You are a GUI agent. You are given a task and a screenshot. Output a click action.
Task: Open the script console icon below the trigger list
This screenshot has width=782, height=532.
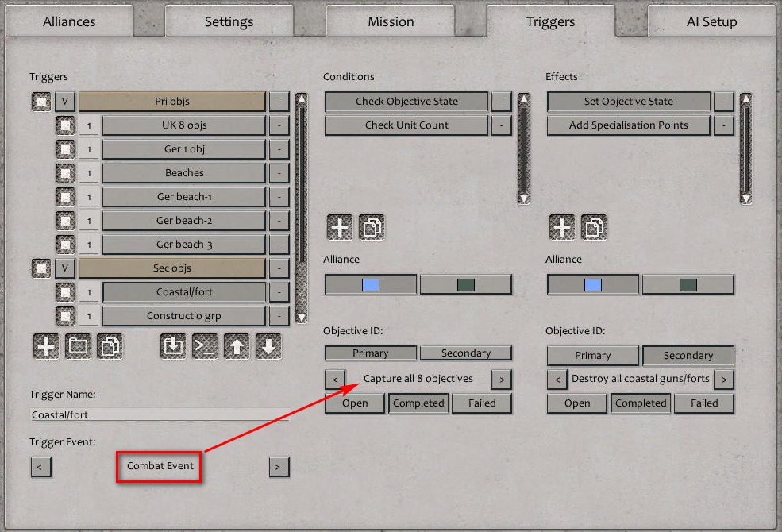[x=204, y=347]
